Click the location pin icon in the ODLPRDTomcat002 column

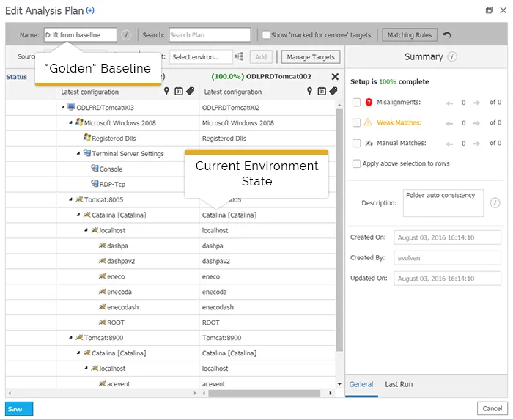[310, 92]
